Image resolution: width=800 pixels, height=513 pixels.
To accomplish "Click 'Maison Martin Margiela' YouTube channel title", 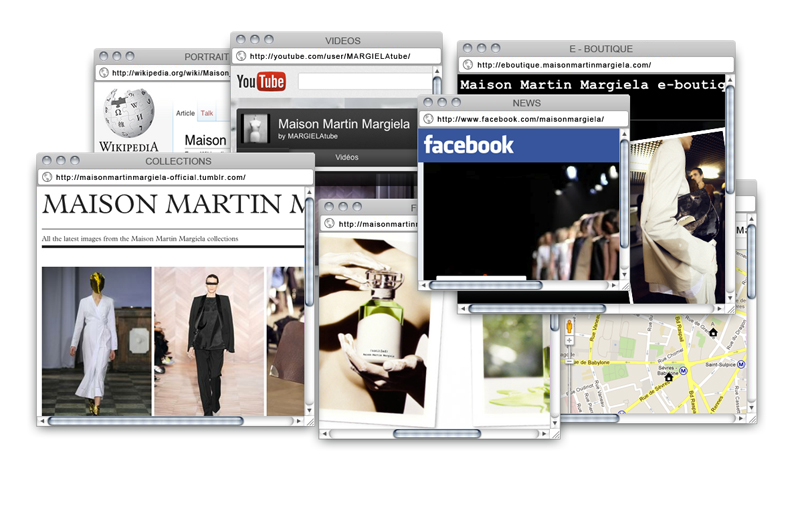I will point(344,124).
